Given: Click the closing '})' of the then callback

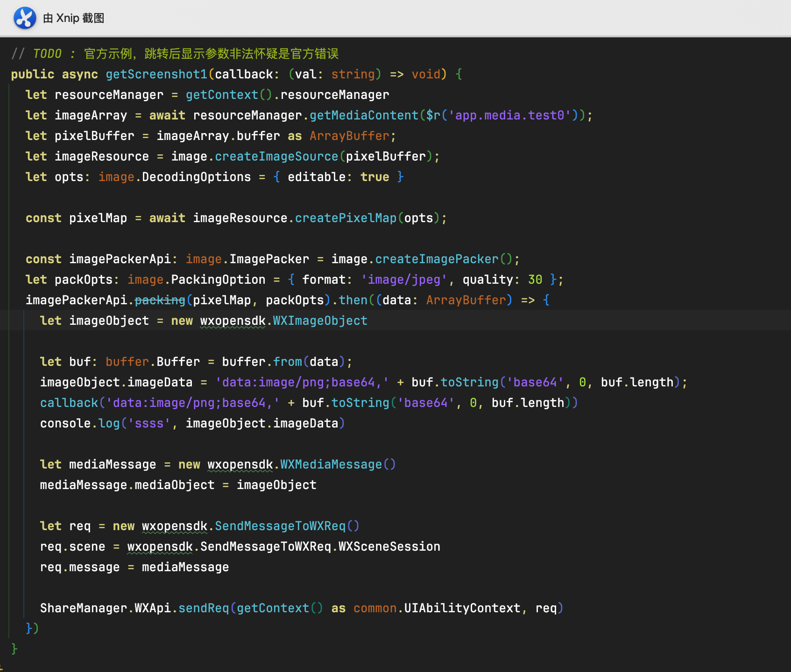Looking at the screenshot, I should point(32,629).
